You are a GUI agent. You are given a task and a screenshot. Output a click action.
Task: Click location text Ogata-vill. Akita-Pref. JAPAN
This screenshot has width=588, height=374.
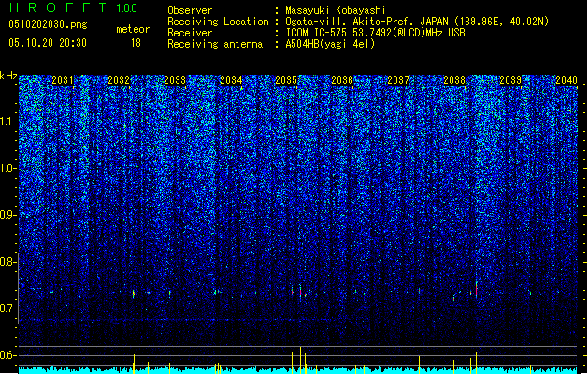[366, 22]
